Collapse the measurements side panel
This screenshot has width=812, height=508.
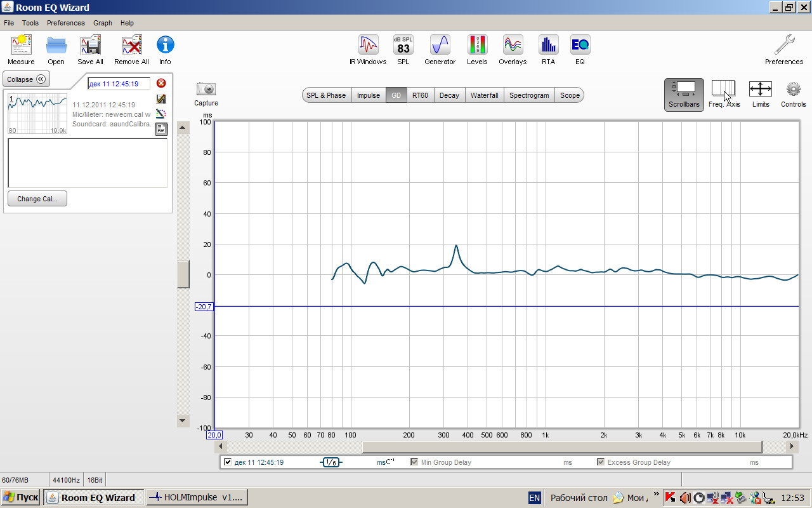click(x=26, y=79)
